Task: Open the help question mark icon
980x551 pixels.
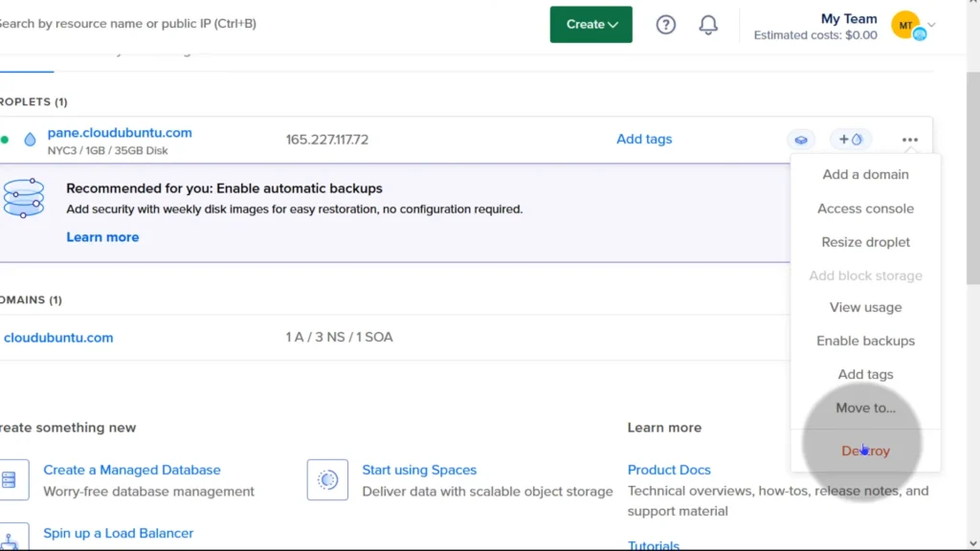Action: (x=666, y=25)
